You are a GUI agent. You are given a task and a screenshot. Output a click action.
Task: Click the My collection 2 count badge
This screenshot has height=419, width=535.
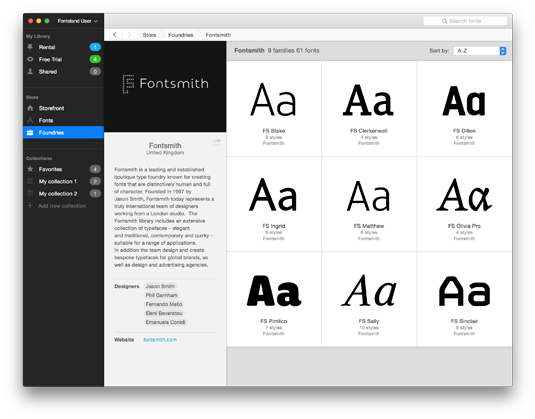tap(95, 193)
